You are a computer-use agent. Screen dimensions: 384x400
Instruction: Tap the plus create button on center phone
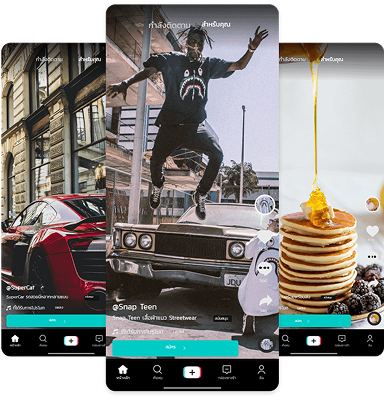pyautogui.click(x=192, y=372)
